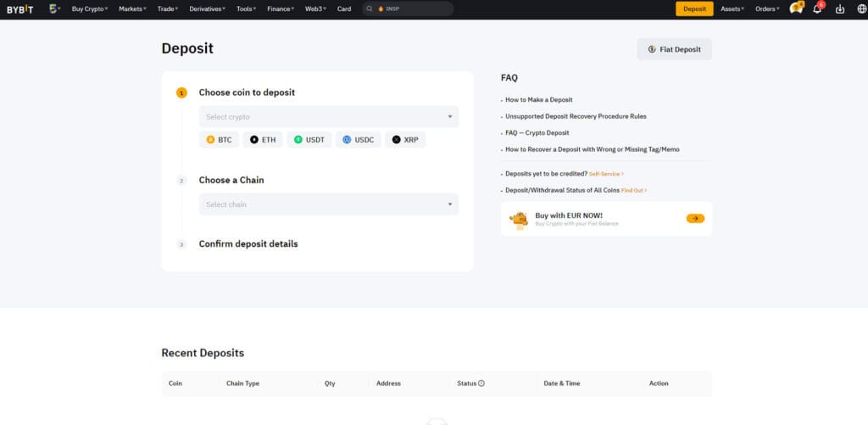
Task: Click the Qty column header
Action: [x=330, y=383]
